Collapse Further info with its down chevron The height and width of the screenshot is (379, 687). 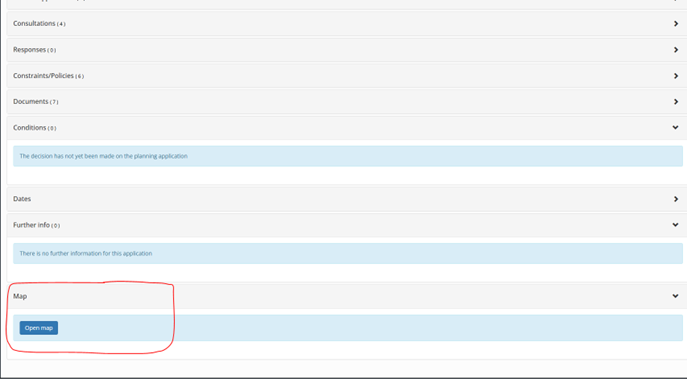click(x=675, y=225)
